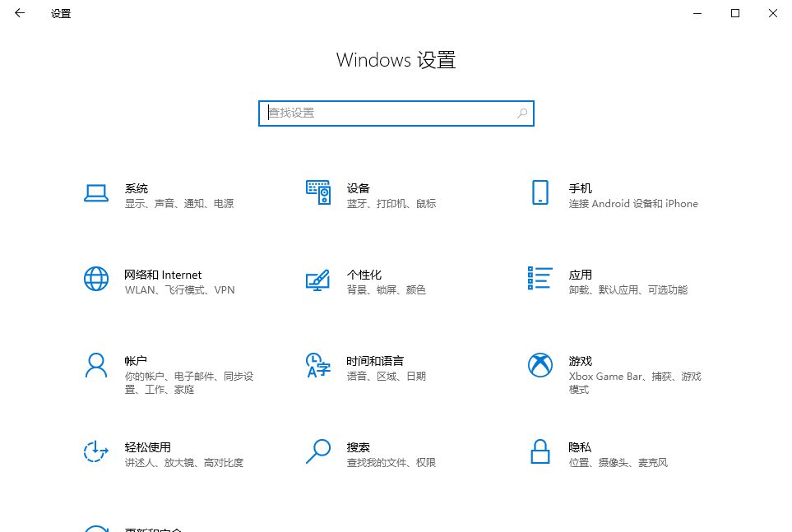The width and height of the screenshot is (792, 532).
Task: Click the 连接 Android 设备和 iPhone text
Action: click(x=633, y=203)
